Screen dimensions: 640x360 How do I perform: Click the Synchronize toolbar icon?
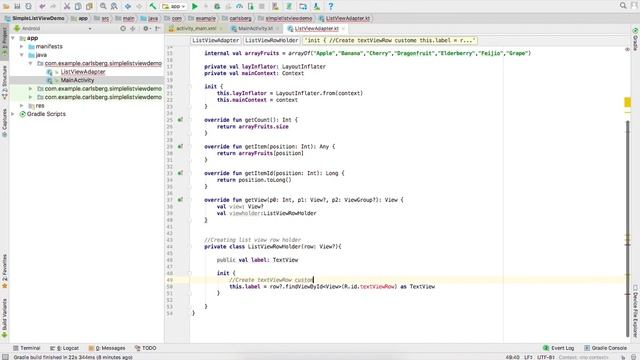point(28,6)
